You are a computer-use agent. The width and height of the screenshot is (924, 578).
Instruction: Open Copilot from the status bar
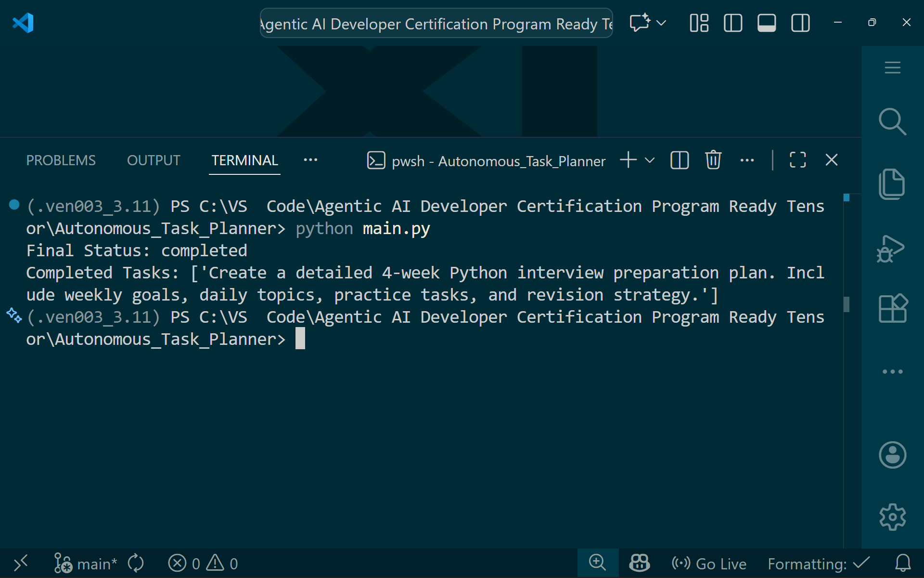639,563
